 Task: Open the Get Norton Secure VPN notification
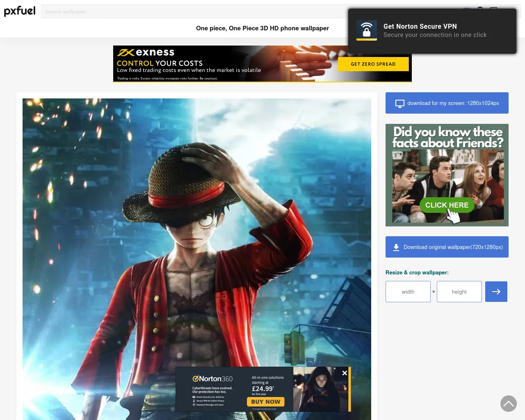435,31
